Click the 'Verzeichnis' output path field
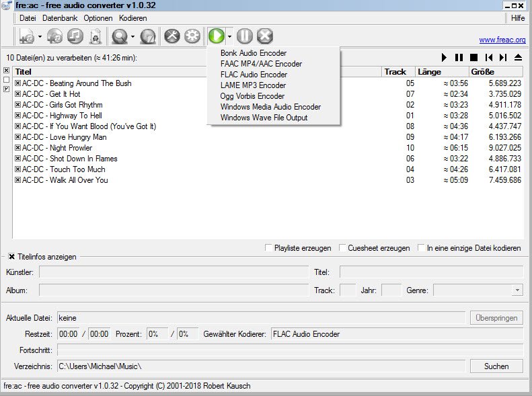This screenshot has width=532, height=396. point(260,366)
